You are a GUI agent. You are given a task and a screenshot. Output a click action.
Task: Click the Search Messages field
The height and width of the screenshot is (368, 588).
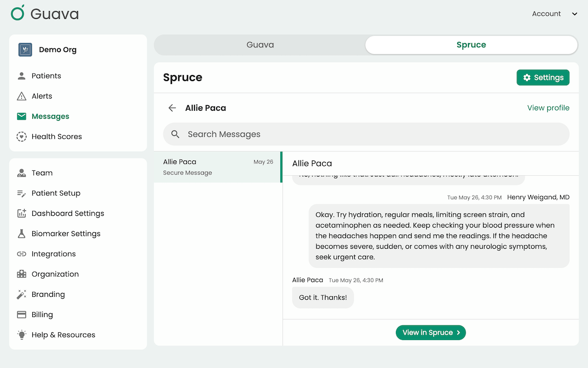click(x=366, y=134)
